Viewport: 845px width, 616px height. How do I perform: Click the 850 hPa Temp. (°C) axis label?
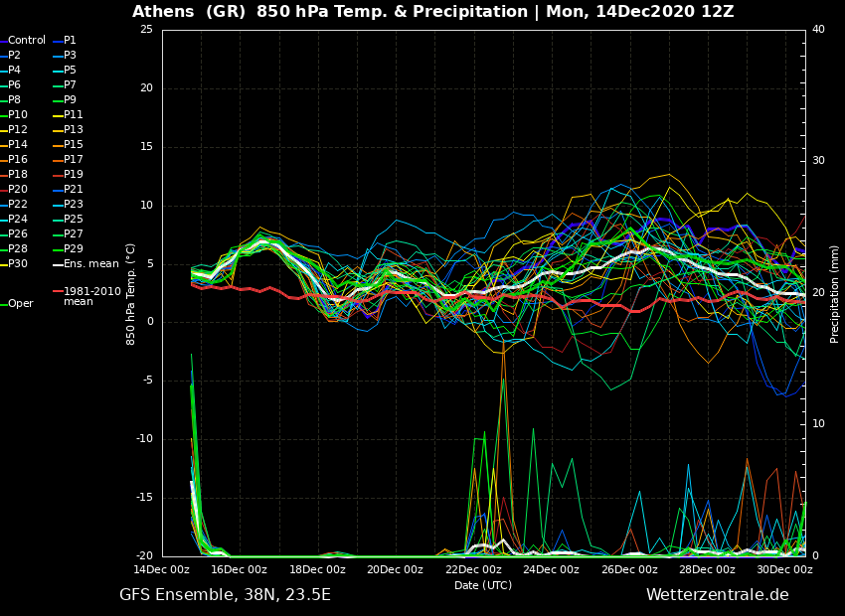131,293
